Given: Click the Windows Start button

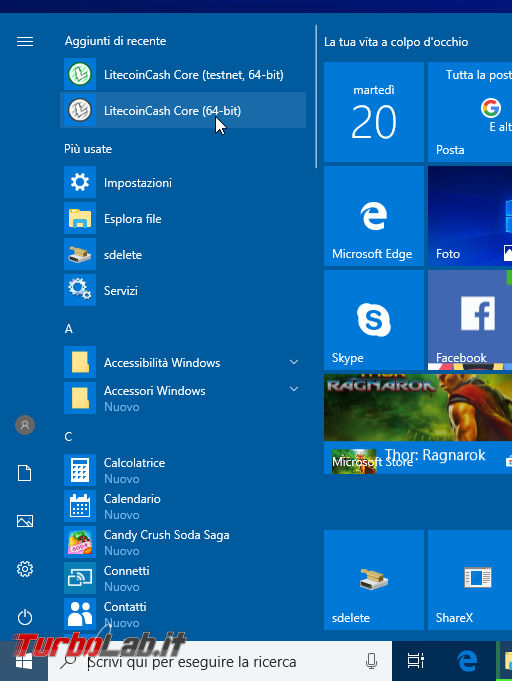Looking at the screenshot, I should 24,661.
